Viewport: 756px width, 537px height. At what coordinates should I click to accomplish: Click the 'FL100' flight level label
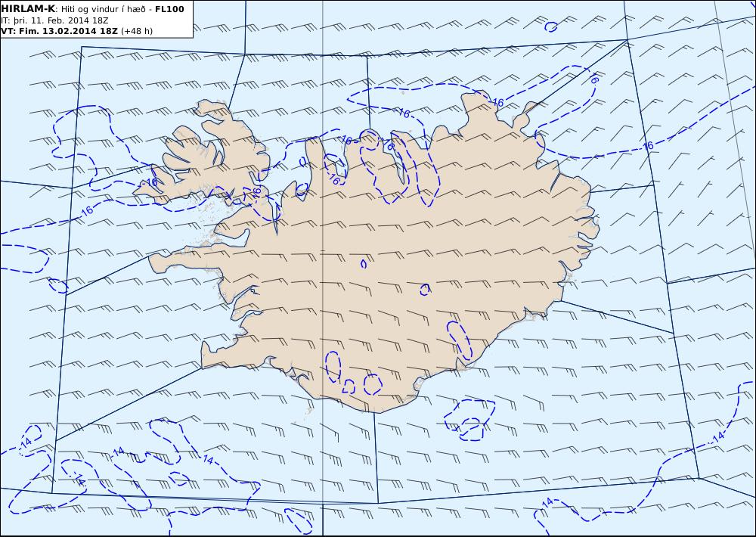coord(169,9)
